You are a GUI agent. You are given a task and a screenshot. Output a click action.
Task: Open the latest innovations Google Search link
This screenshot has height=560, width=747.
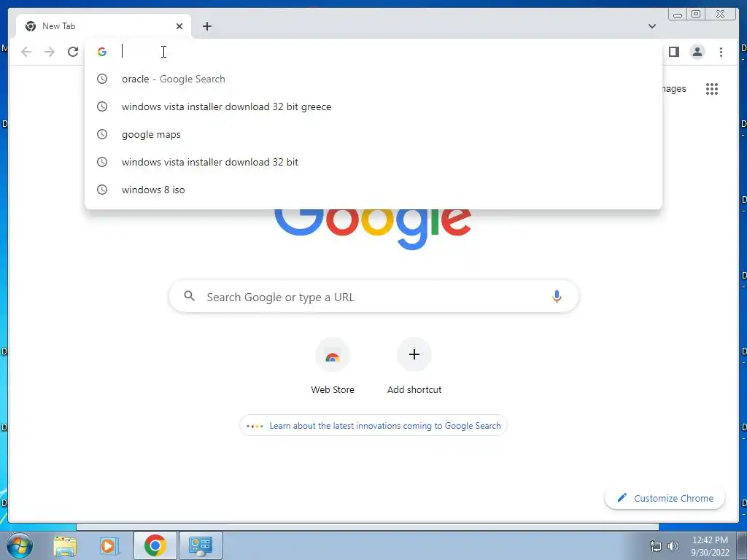(373, 426)
